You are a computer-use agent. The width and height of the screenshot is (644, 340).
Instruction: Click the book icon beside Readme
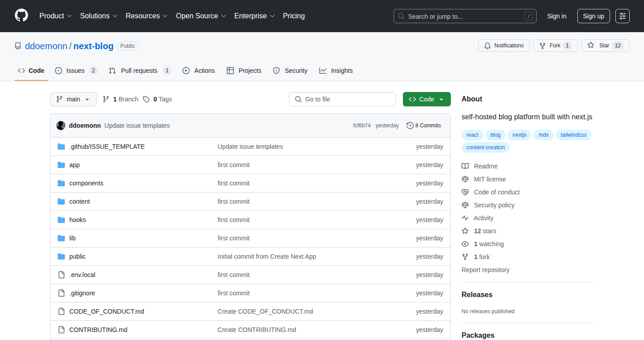coord(465,166)
